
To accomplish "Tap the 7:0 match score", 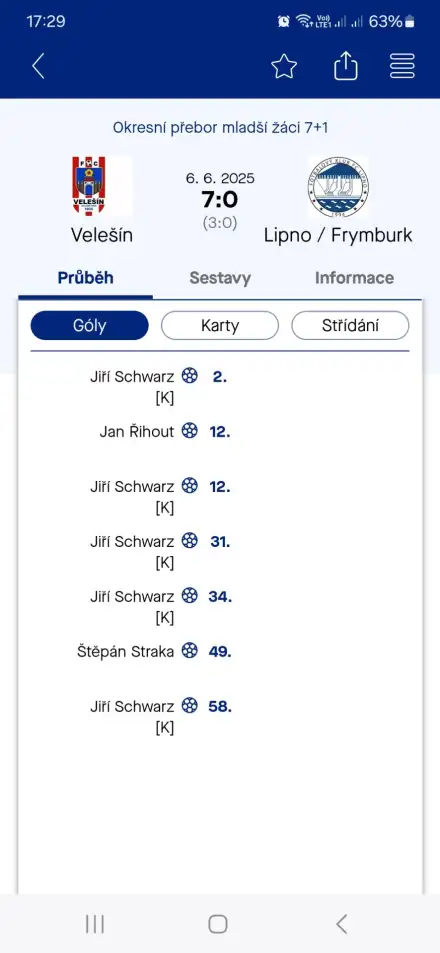I will tap(220, 199).
